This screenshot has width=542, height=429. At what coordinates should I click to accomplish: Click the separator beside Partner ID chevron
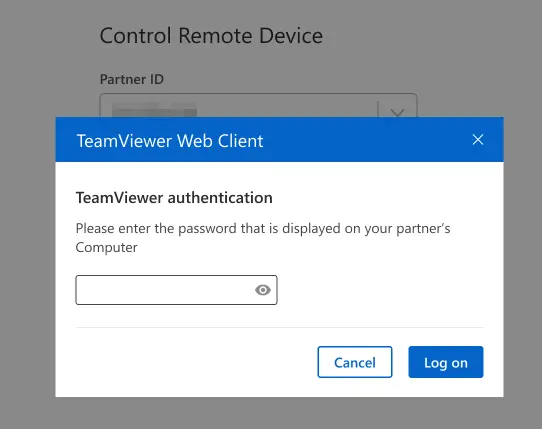(x=378, y=109)
